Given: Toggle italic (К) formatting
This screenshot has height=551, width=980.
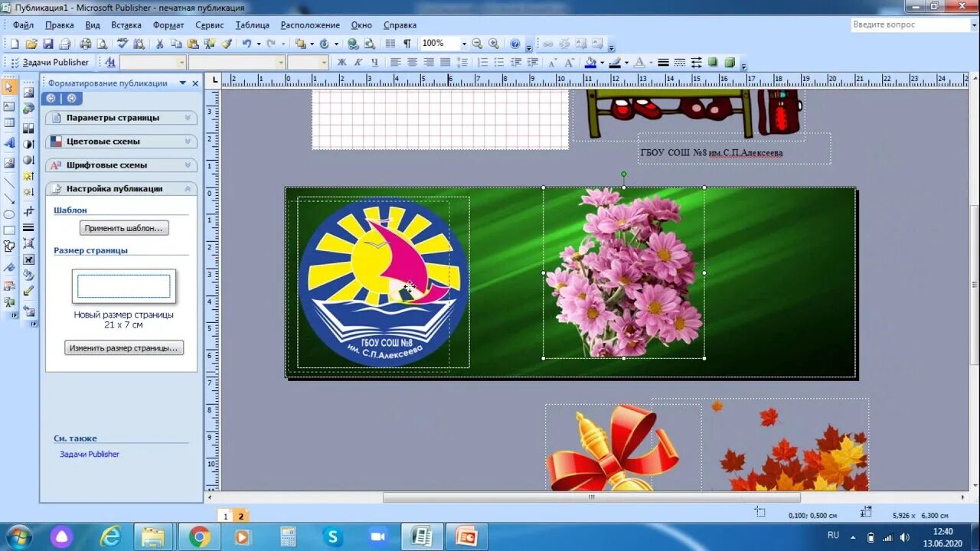Looking at the screenshot, I should click(x=358, y=62).
